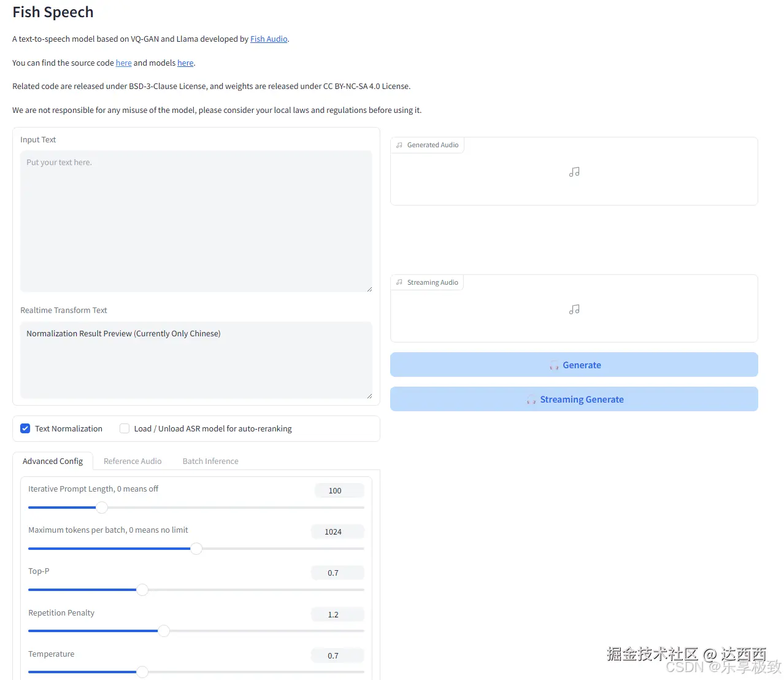Select the Advanced Config tab
Image resolution: width=784 pixels, height=680 pixels.
pyautogui.click(x=53, y=461)
